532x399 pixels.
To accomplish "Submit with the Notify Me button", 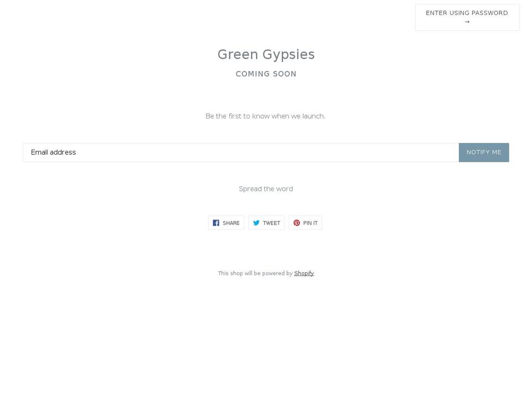I will click(x=484, y=152).
